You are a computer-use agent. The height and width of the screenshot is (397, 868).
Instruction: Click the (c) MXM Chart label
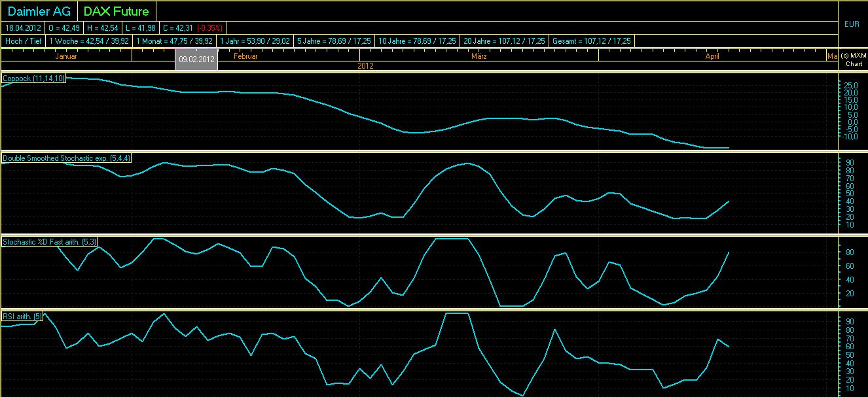[853, 60]
